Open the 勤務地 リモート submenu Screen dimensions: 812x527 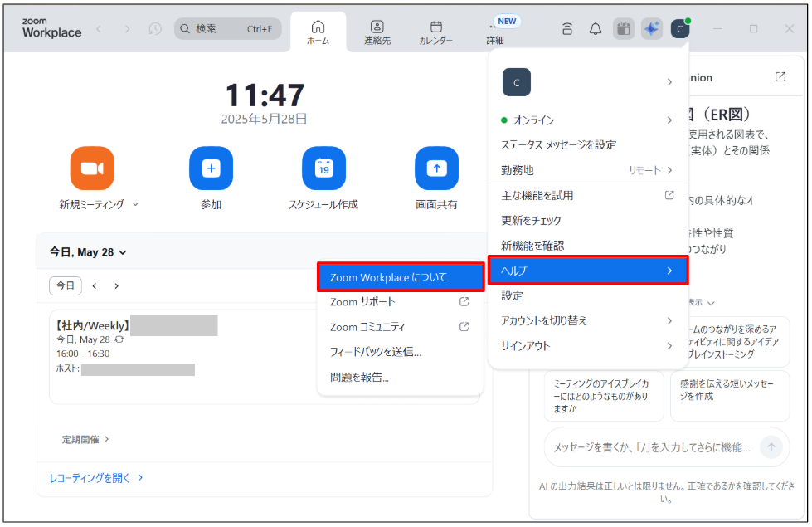tap(588, 170)
